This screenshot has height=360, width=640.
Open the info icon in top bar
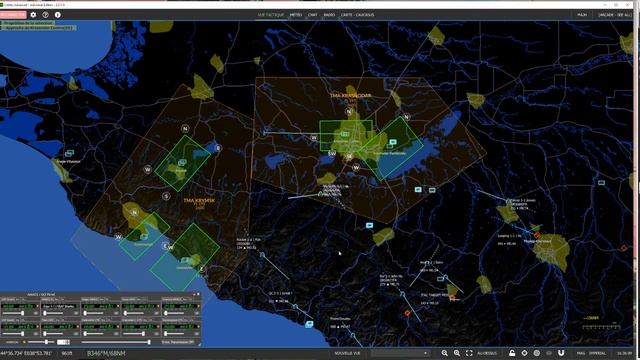[58, 15]
